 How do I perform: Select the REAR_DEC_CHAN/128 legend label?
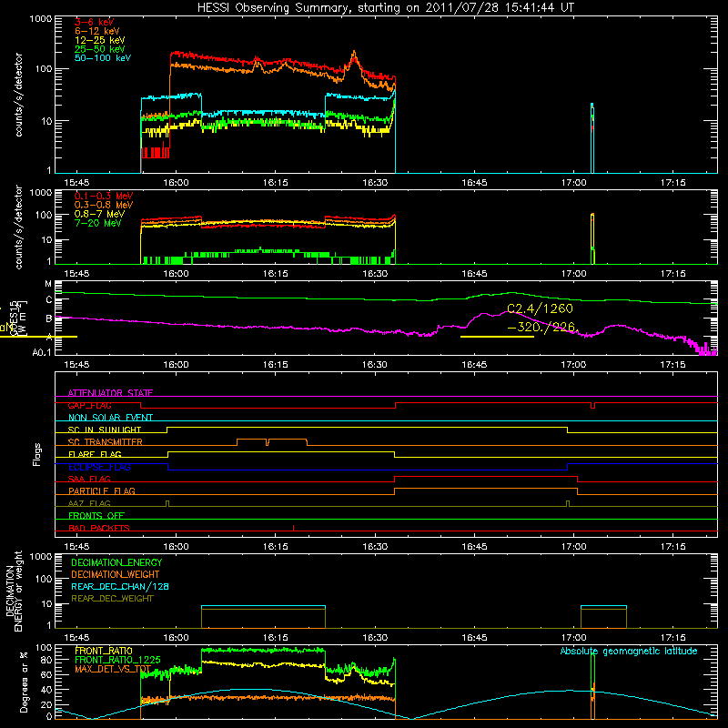[120, 586]
